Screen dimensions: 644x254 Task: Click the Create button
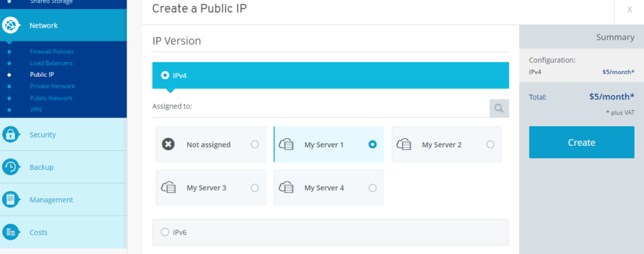tap(582, 142)
